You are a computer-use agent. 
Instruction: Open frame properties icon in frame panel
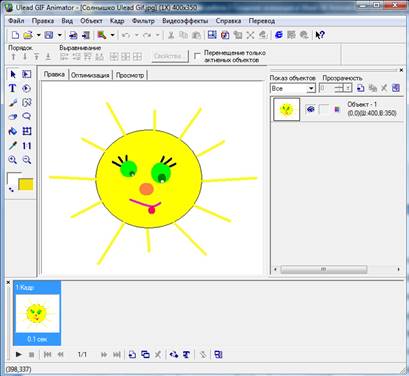click(x=218, y=355)
